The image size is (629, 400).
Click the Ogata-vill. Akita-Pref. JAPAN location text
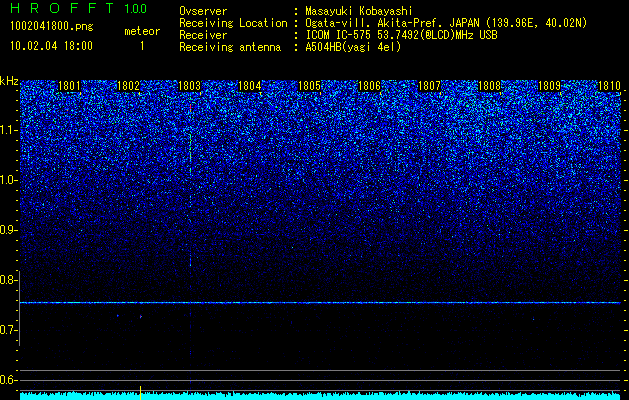coord(446,23)
